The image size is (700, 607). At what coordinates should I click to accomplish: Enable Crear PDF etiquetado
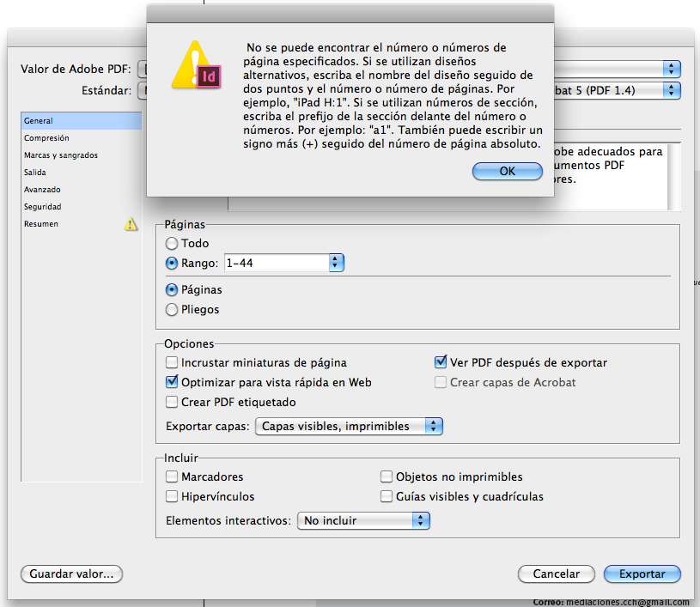pos(172,402)
